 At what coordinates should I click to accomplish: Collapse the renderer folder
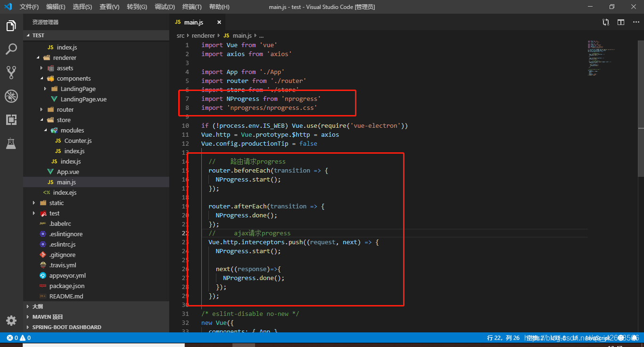tap(38, 58)
